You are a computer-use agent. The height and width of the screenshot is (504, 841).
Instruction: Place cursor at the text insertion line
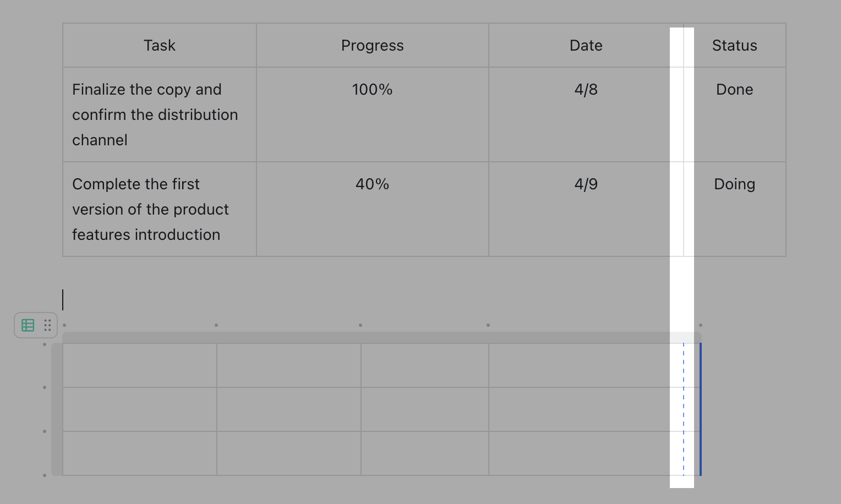(64, 300)
